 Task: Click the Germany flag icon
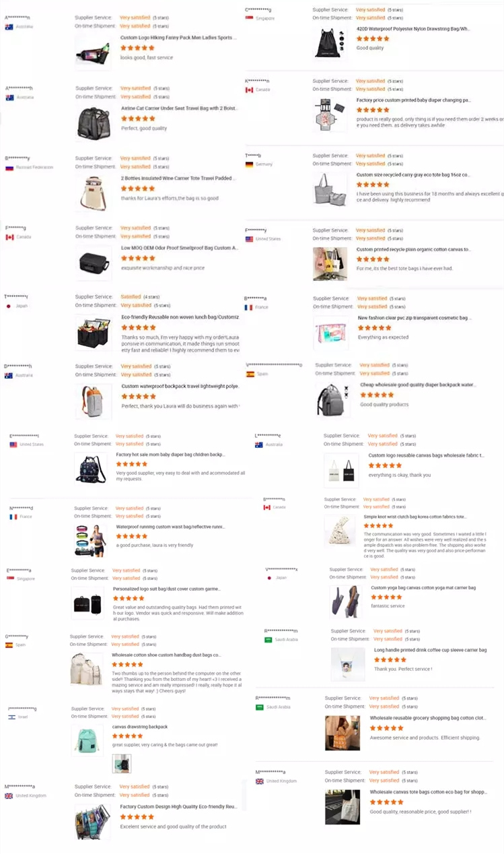(x=249, y=164)
